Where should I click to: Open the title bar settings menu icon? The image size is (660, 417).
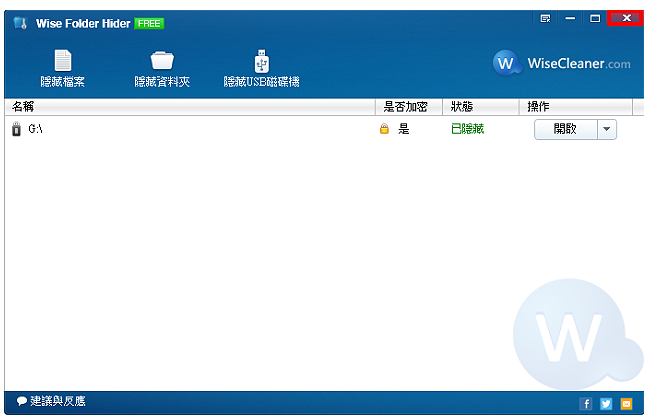[x=546, y=18]
